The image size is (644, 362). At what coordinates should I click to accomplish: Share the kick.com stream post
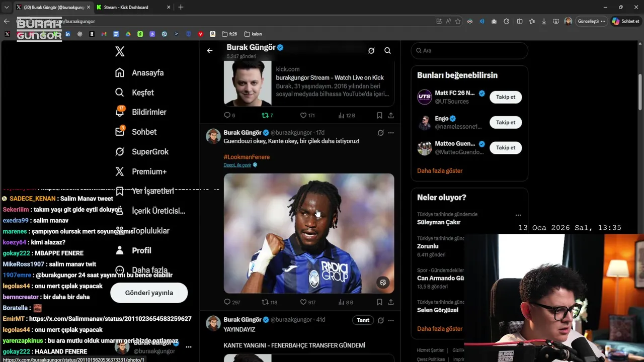point(391,115)
